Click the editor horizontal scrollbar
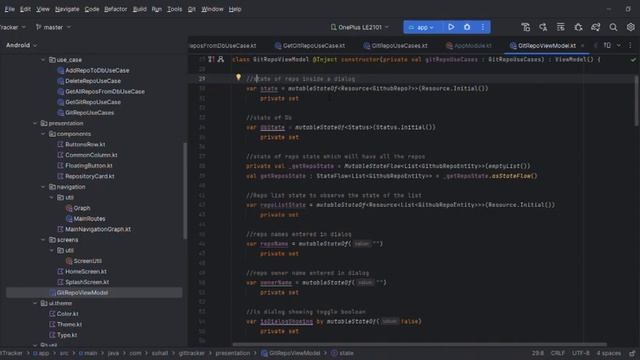 [x=419, y=344]
